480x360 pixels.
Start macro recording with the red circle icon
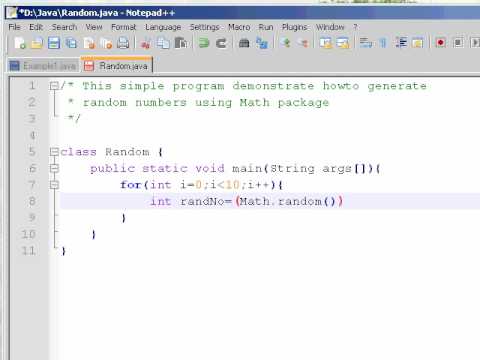pyautogui.click(x=441, y=43)
